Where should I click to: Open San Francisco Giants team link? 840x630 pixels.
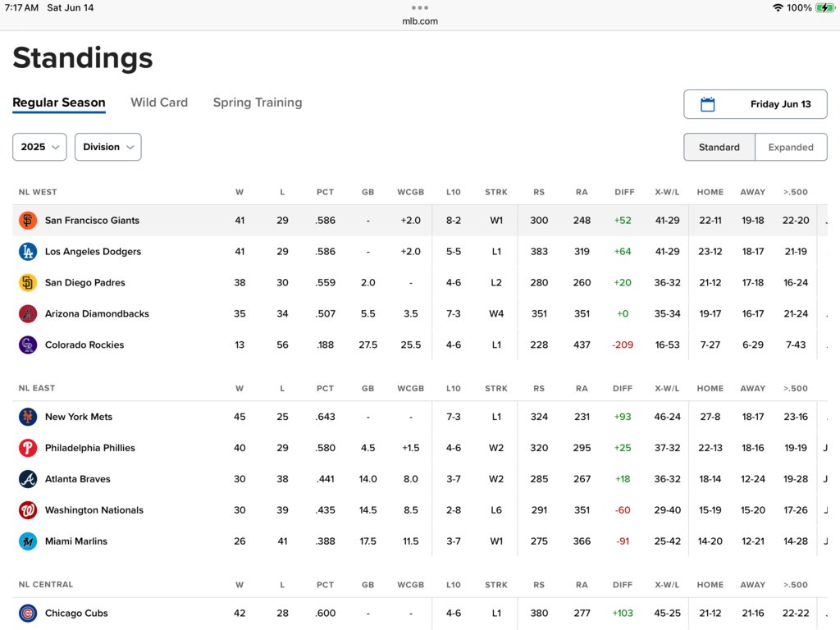click(92, 220)
